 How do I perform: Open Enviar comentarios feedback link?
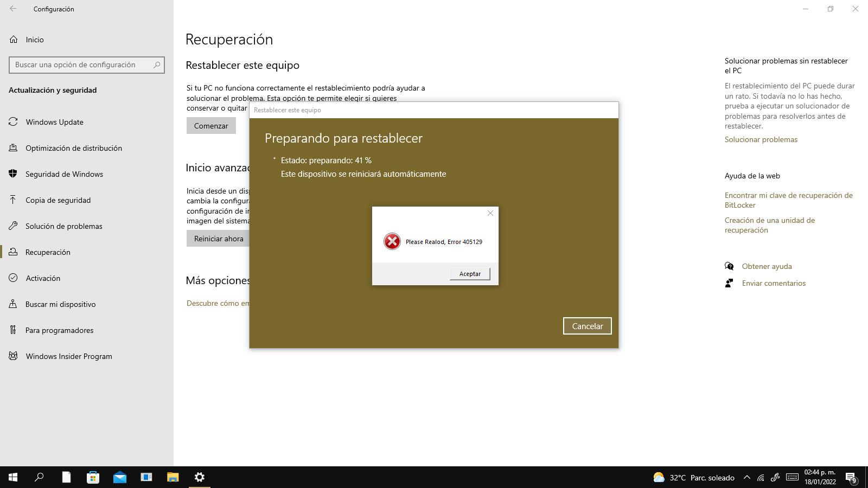pos(774,283)
